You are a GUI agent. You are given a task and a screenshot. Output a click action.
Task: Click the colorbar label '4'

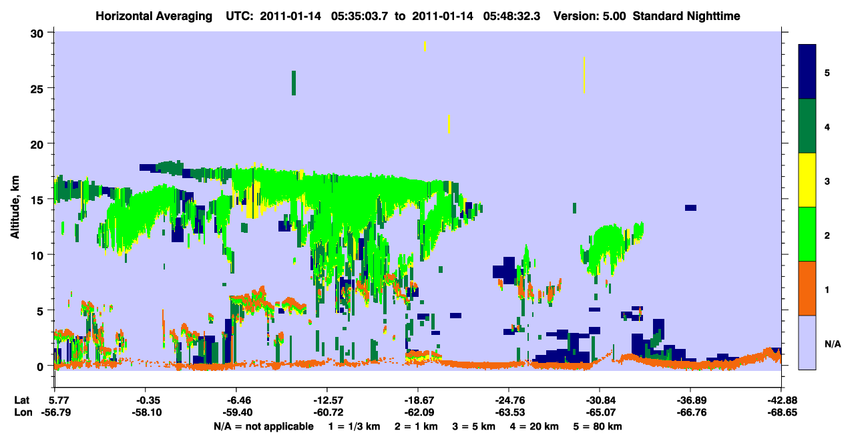827,126
